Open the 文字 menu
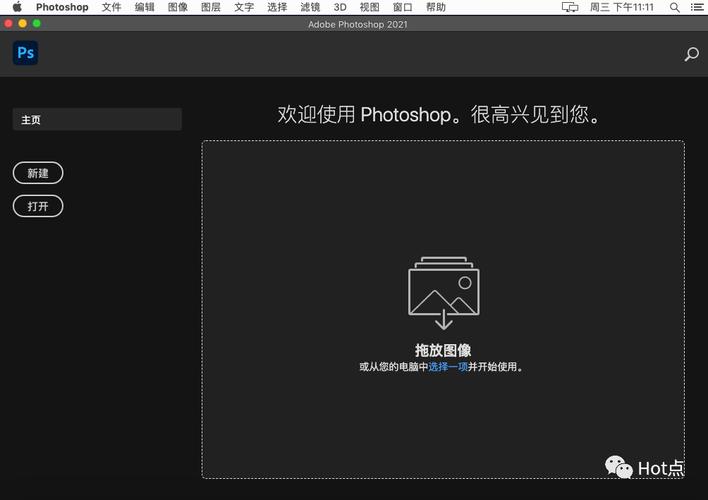Image resolution: width=708 pixels, height=500 pixels. pyautogui.click(x=244, y=7)
